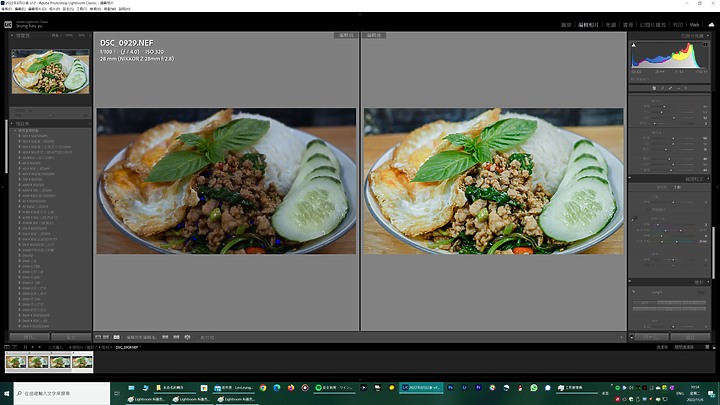Collapse the Navigator (導覽器) panel
The image size is (720, 405).
[x=11, y=35]
